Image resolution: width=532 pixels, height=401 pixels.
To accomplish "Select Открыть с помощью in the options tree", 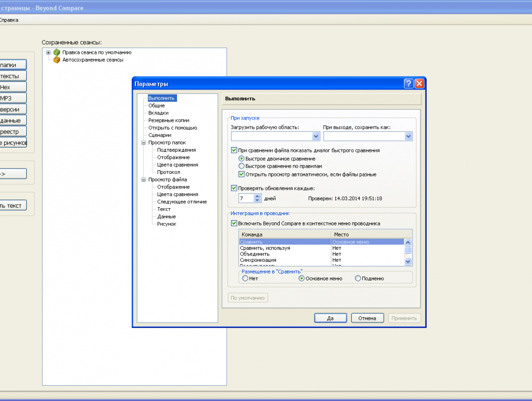I will 173,128.
